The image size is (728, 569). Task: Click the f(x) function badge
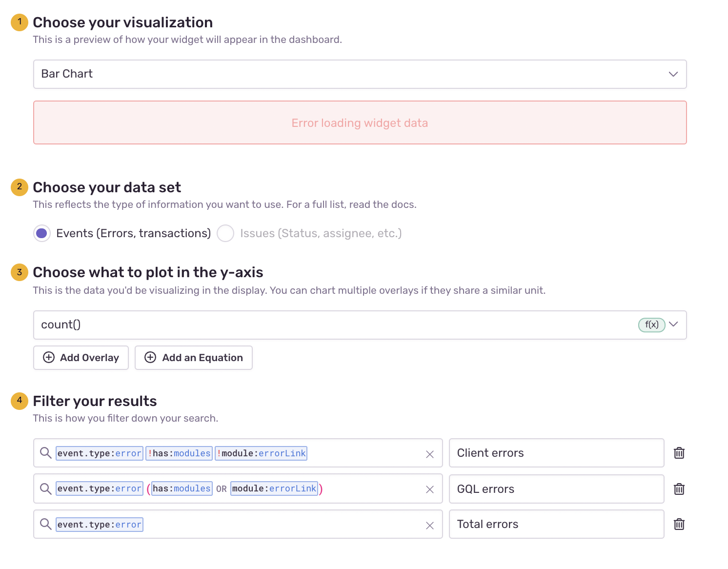tap(651, 325)
